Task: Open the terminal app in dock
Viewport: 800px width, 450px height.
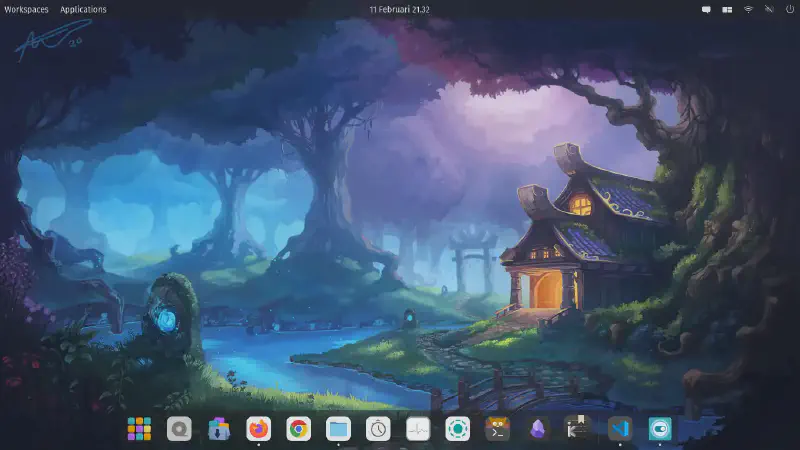Action: (497, 429)
